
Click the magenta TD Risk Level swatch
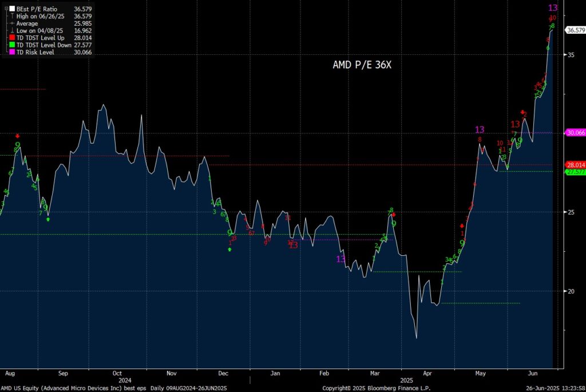13,52
